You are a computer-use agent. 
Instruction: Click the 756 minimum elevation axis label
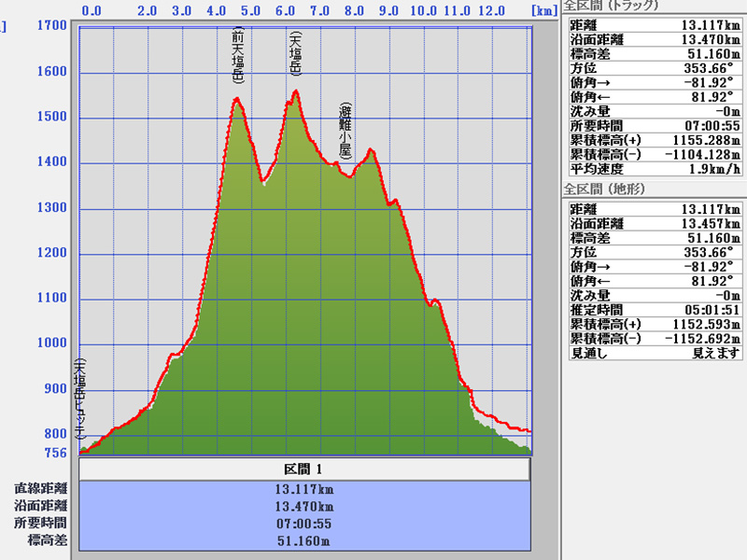click(56, 453)
